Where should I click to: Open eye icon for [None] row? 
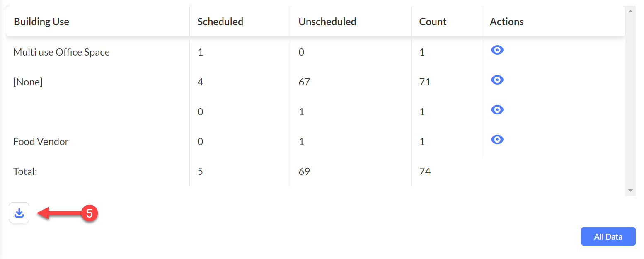(497, 80)
